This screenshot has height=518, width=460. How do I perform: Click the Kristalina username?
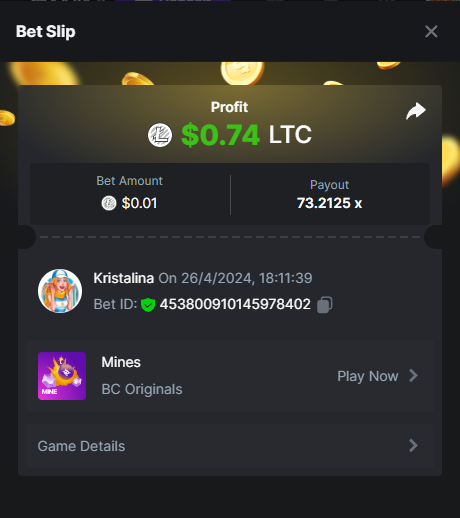coord(124,278)
